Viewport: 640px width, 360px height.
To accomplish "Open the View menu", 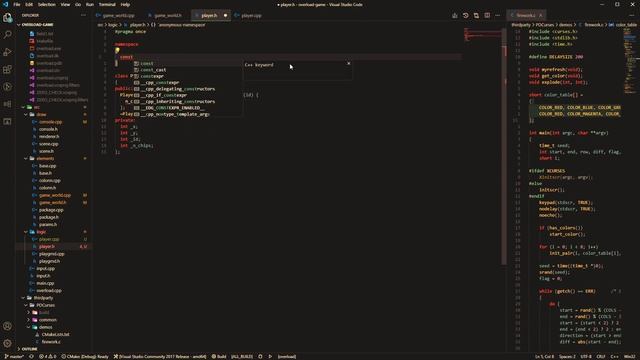I will [65, 4].
